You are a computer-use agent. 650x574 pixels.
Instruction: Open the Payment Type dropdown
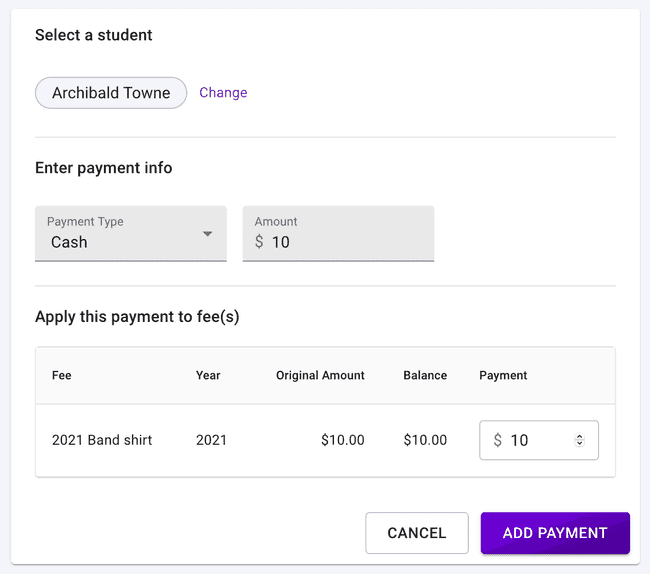[130, 234]
